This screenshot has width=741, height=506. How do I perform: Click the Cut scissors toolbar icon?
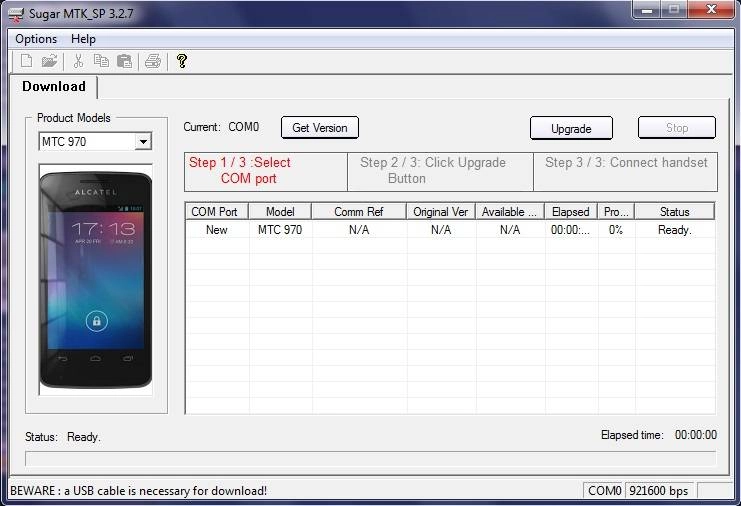78,61
